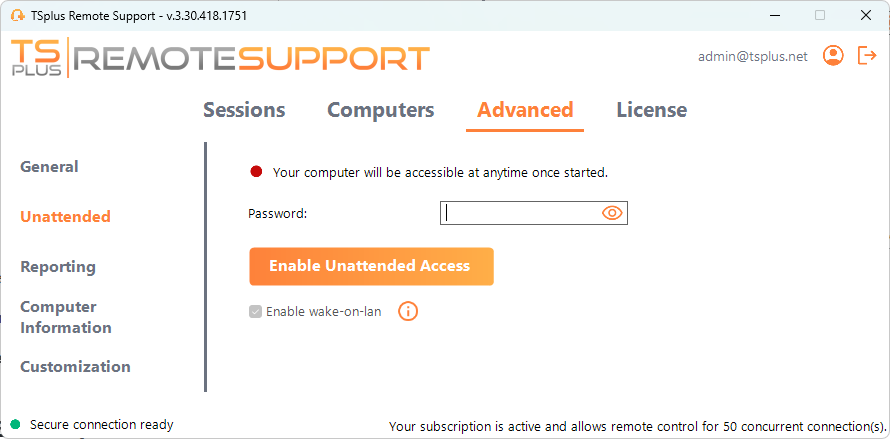Open the Computers tab

(x=380, y=110)
